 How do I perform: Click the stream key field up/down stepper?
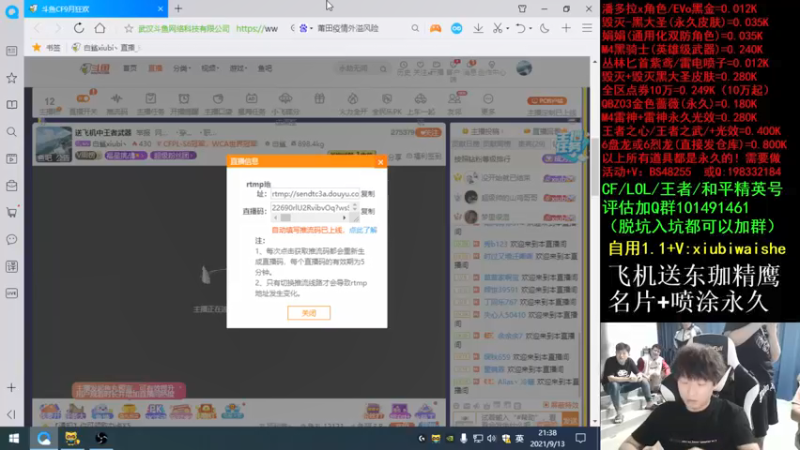(x=355, y=207)
